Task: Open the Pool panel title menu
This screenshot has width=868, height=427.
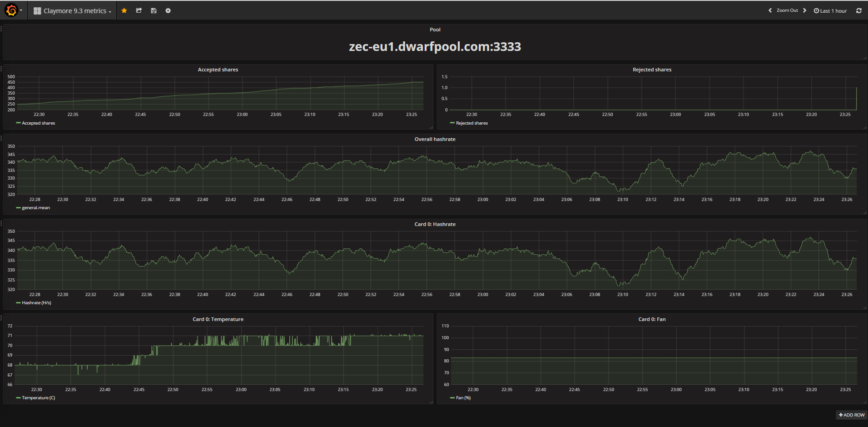Action: [435, 30]
